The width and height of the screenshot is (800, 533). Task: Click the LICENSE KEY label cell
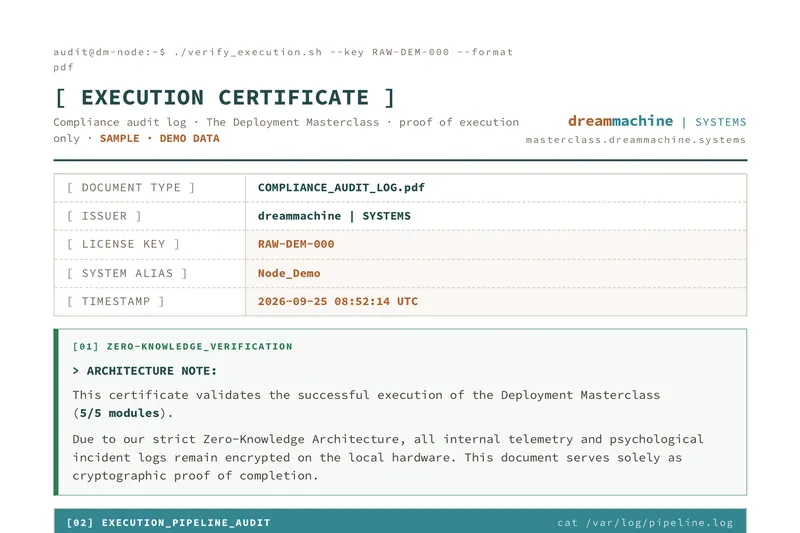[x=149, y=244]
